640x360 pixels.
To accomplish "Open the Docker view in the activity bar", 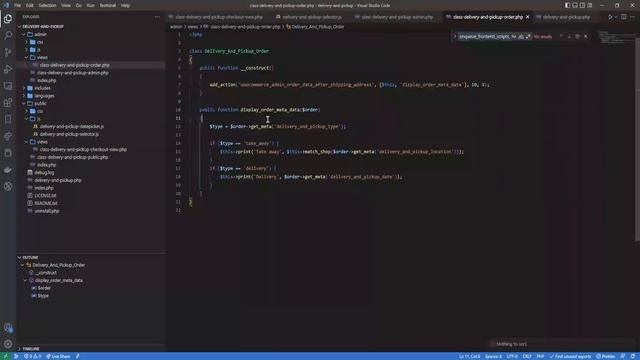I will [8, 170].
